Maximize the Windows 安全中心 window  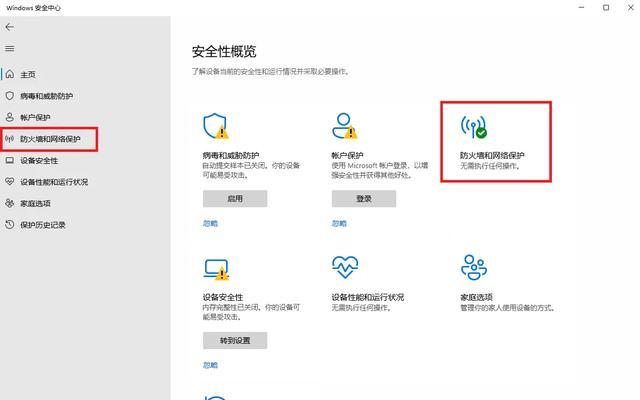click(x=606, y=7)
